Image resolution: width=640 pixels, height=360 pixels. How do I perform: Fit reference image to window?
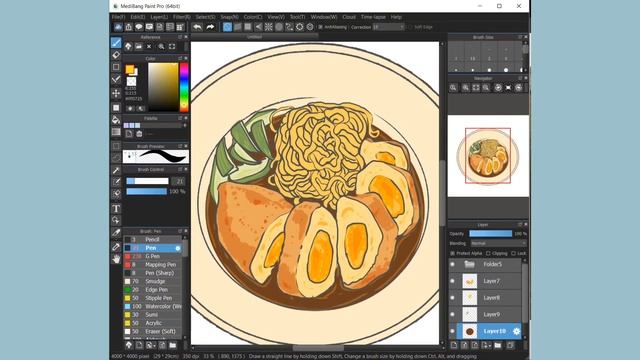pos(172,47)
